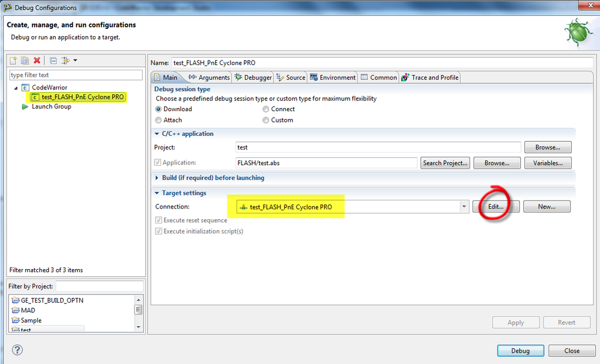The width and height of the screenshot is (600, 364).
Task: Click the Launch Group green arrow icon
Action: (25, 107)
